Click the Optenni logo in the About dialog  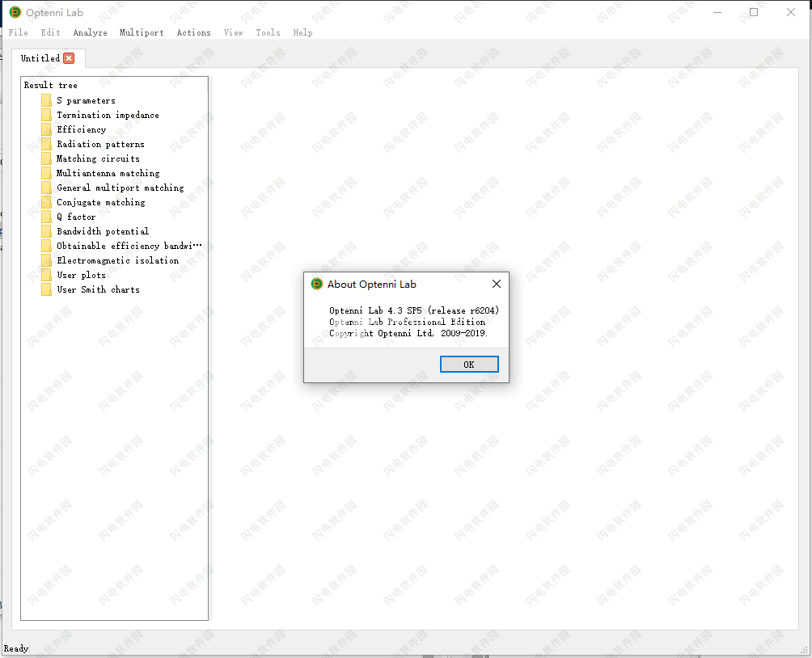(316, 284)
